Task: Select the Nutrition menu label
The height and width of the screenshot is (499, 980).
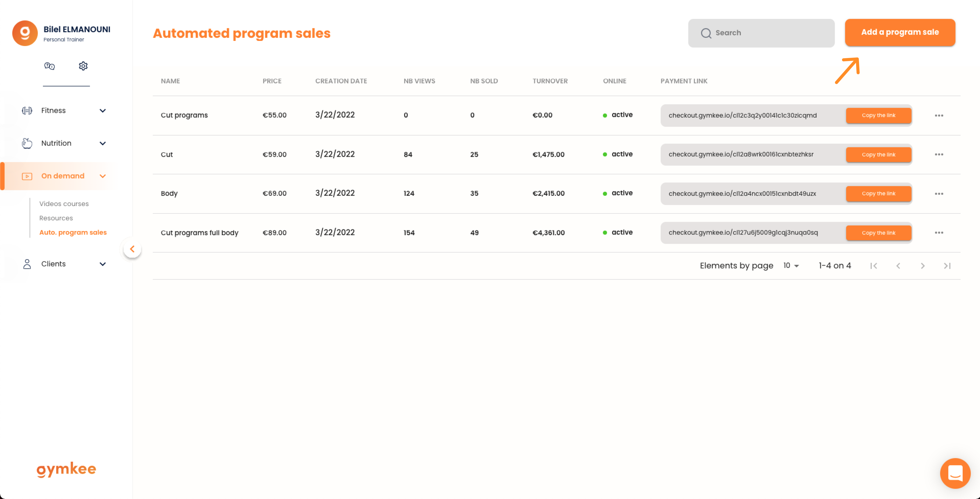Action: (x=56, y=143)
